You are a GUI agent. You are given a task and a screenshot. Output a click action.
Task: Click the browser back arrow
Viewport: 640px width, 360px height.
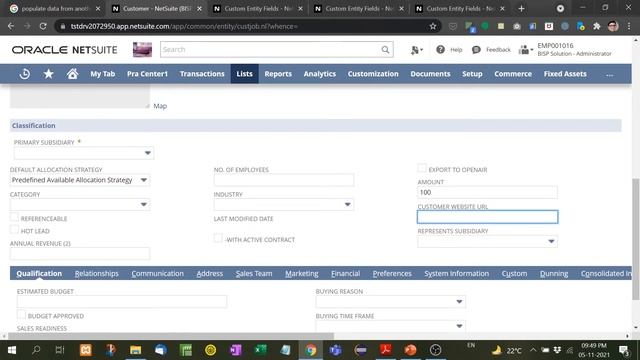(x=11, y=26)
